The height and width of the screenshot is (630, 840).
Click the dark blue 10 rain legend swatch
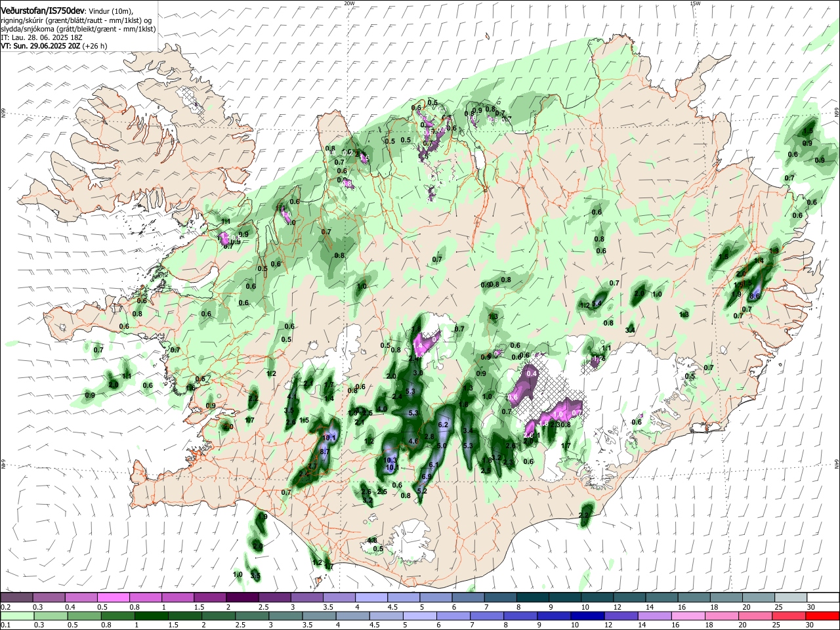588,616
